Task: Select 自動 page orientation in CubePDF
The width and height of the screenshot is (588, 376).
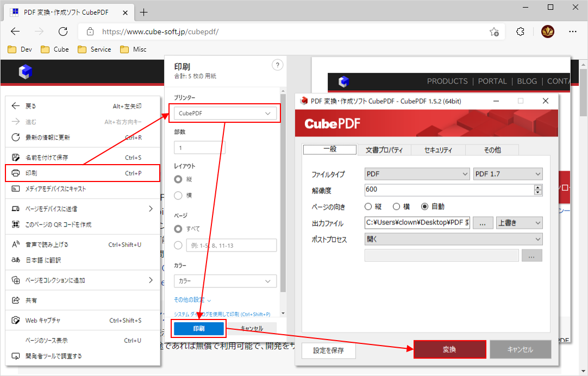Action: [424, 206]
